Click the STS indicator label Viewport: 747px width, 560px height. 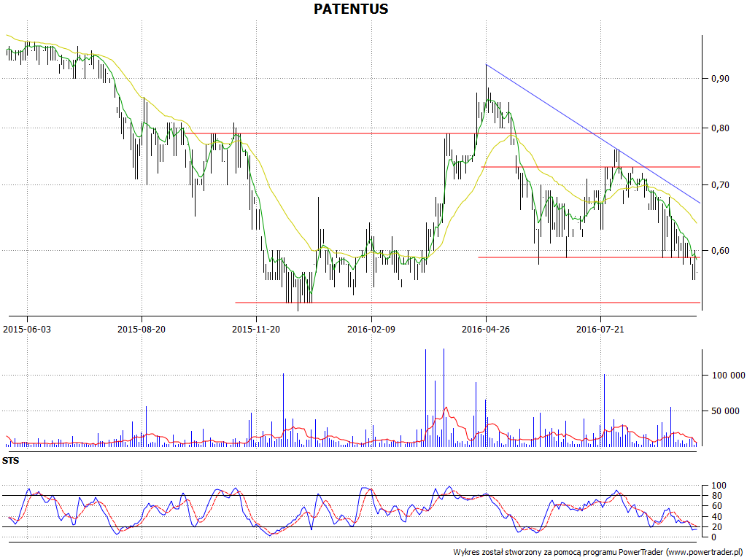[10, 461]
